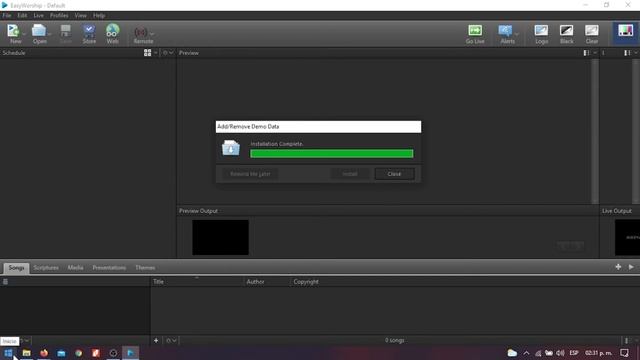Viewport: 640px width, 360px height.
Task: Open File Explorer from taskbar
Action: tap(27, 353)
